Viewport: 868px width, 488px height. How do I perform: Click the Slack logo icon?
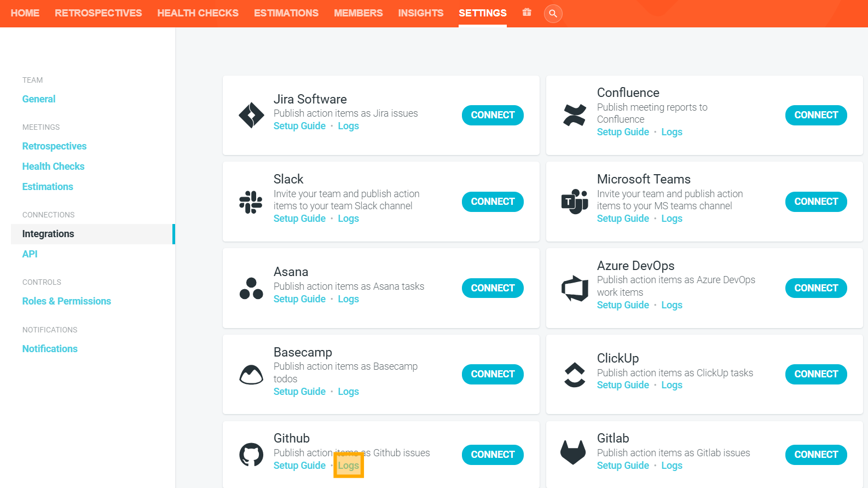pyautogui.click(x=251, y=202)
